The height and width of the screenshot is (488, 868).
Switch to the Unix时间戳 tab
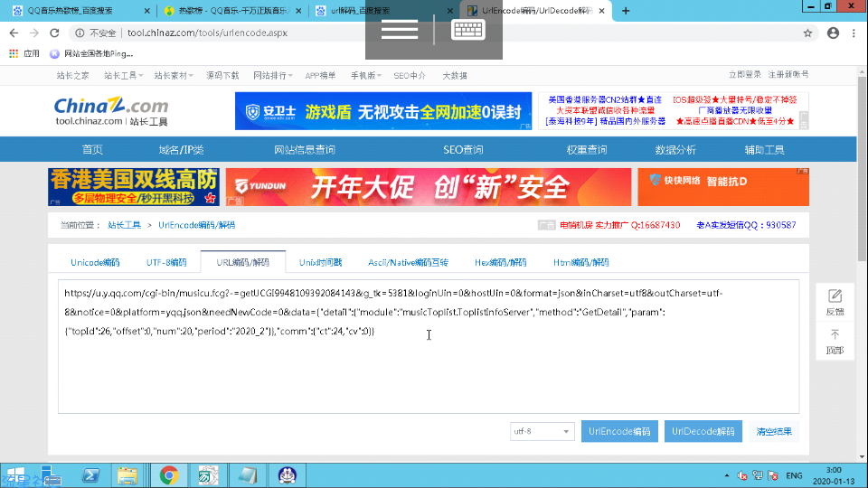coord(320,262)
